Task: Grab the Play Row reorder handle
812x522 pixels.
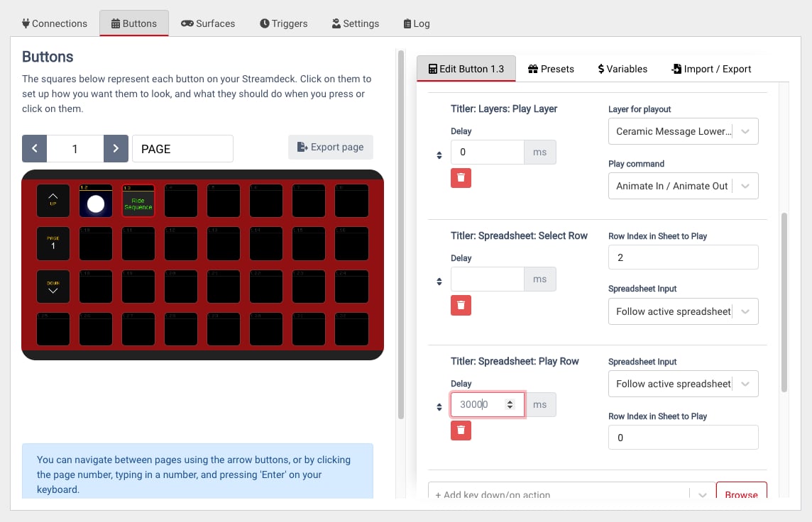Action: [439, 407]
